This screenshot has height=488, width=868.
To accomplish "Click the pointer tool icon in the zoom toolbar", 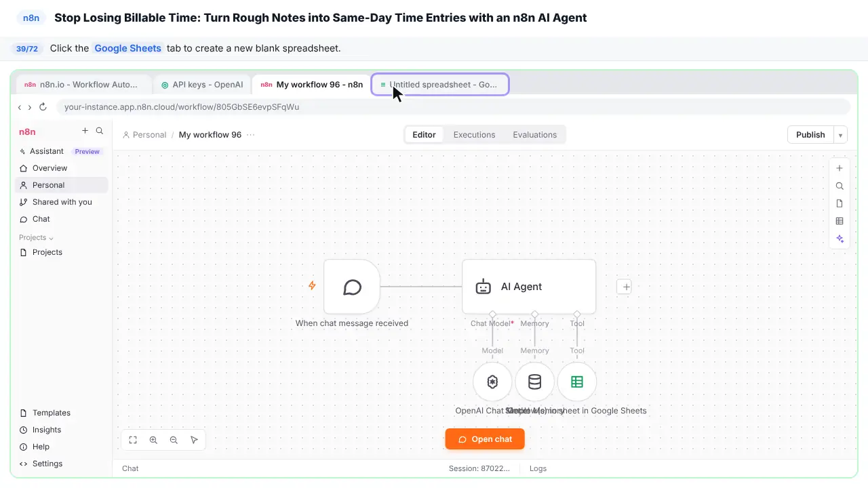I will (194, 440).
